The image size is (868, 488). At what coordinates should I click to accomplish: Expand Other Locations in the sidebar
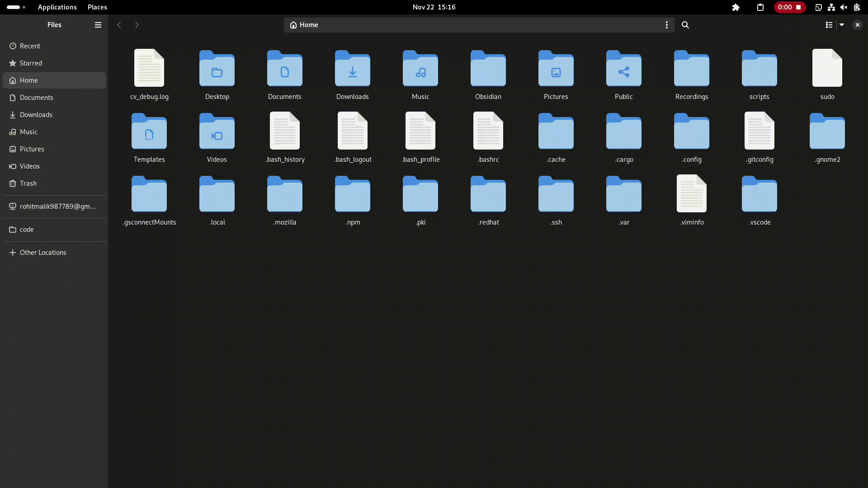42,253
